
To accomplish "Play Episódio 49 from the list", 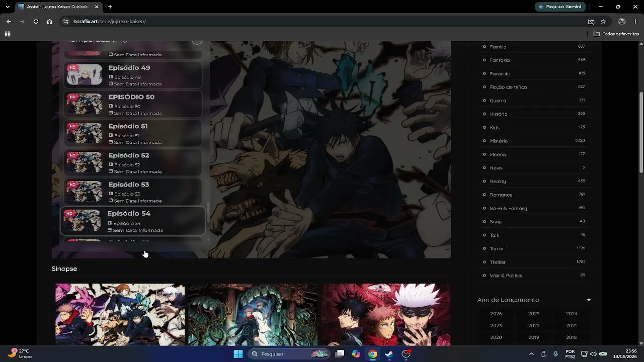I will coord(133,75).
